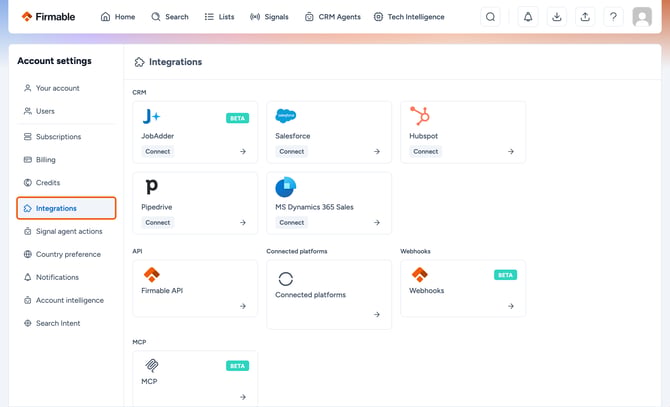Screen dimensions: 670x407
Task: Connect MS Dynamics 365 Sales
Action: tap(292, 223)
